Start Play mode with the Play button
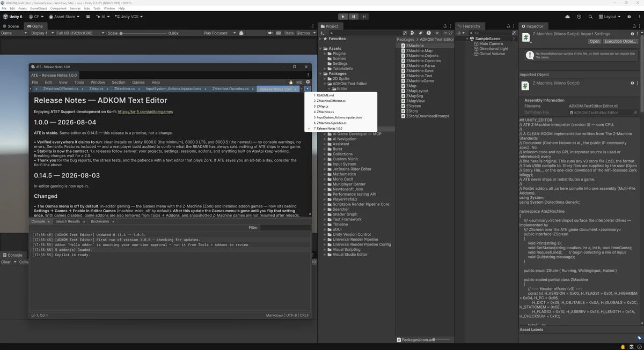 tap(343, 17)
